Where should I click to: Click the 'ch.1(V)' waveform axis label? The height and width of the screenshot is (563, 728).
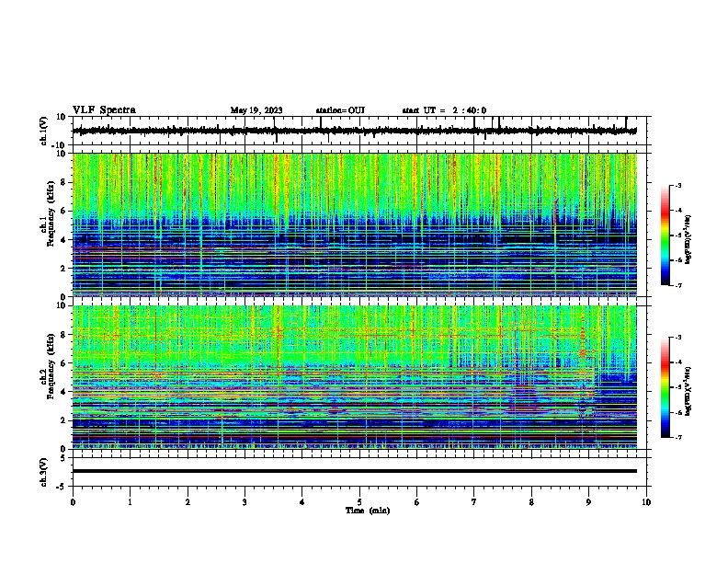click(44, 131)
